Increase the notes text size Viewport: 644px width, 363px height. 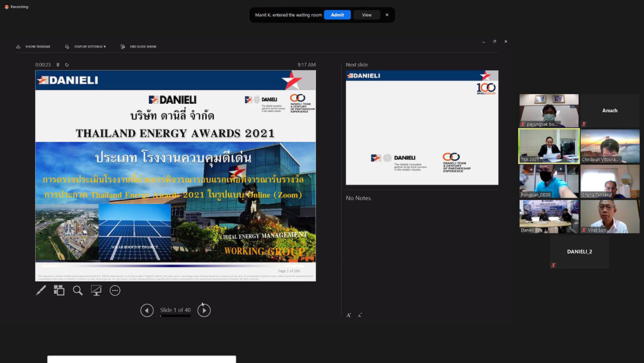tap(349, 315)
